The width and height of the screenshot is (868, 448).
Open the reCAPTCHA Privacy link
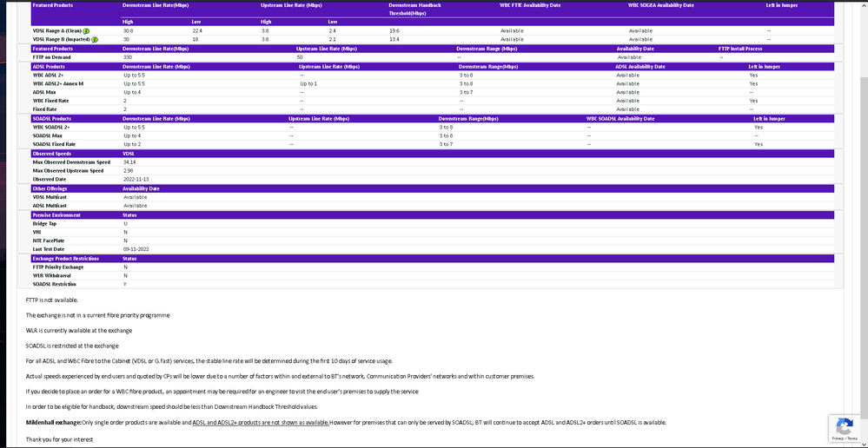click(x=838, y=438)
